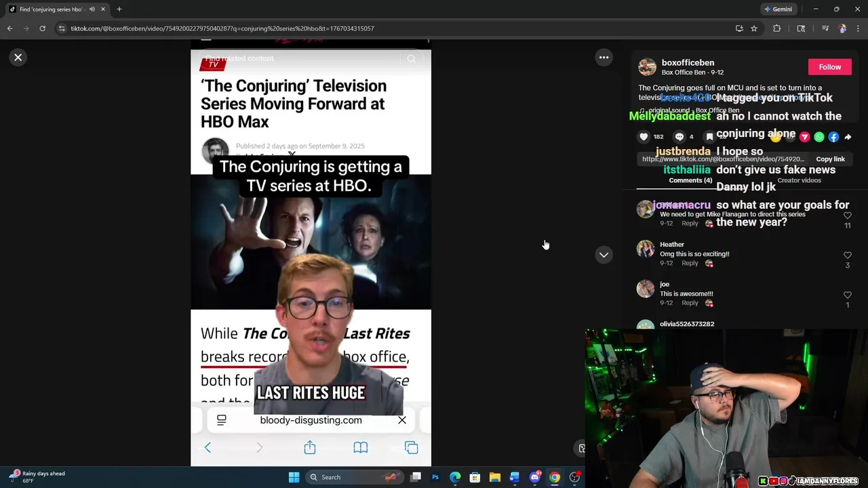Share video to WhatsApp

coord(819,137)
